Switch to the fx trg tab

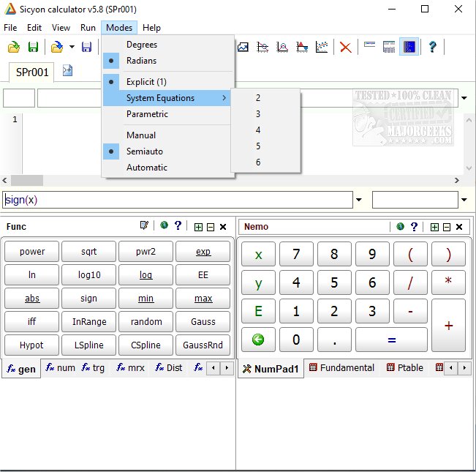coord(93,368)
